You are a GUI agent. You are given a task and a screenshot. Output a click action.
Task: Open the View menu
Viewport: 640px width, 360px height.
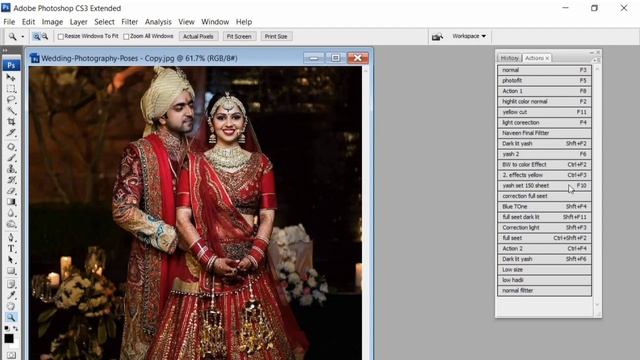point(186,22)
